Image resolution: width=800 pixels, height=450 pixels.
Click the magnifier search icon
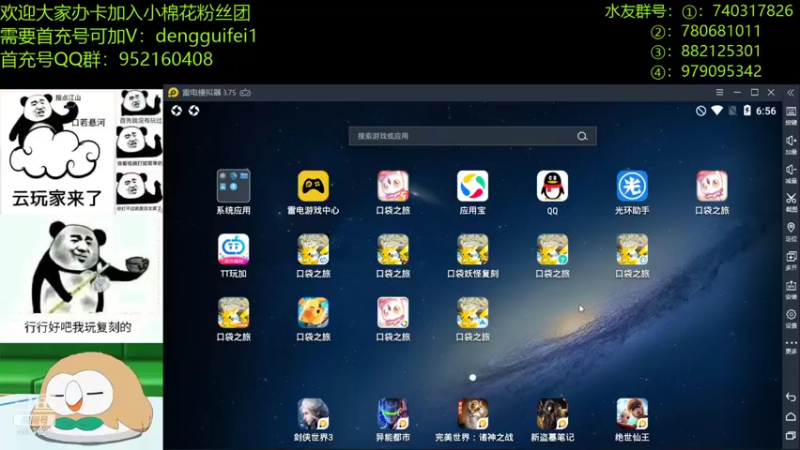pos(582,136)
